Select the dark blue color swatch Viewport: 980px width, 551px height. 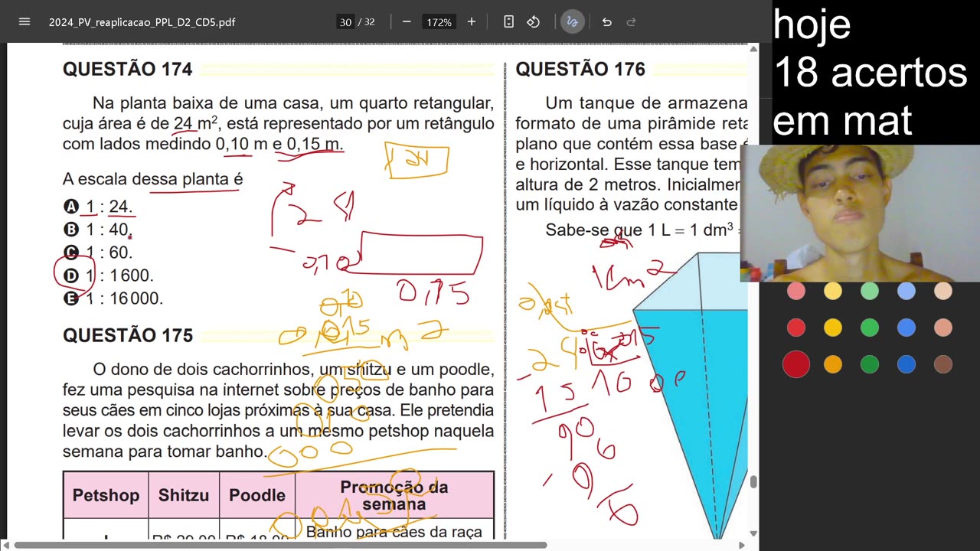tap(906, 364)
